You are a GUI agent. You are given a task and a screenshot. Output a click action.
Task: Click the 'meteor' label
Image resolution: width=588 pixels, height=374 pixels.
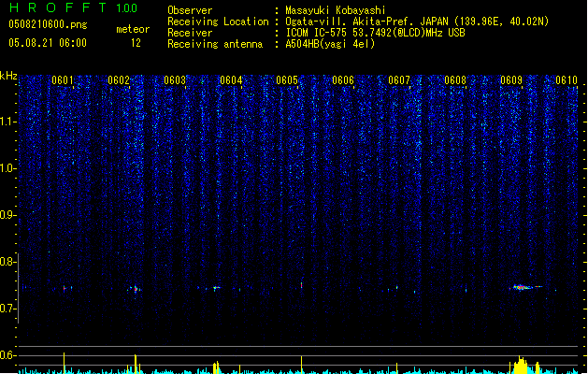pos(133,29)
